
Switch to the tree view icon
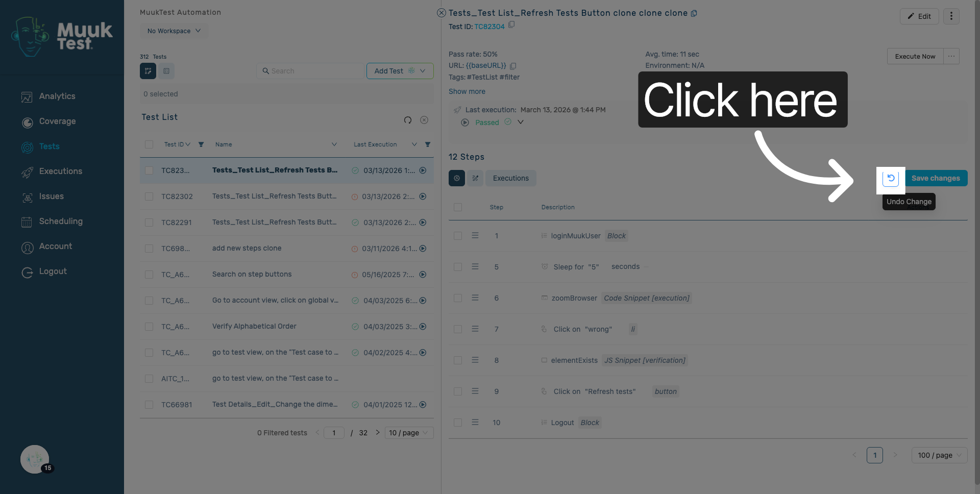click(x=148, y=71)
